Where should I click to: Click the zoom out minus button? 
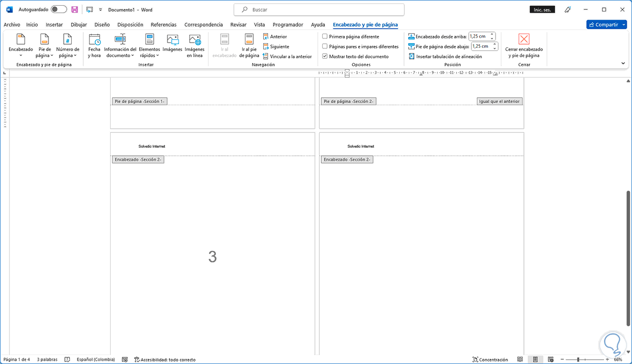pos(561,360)
